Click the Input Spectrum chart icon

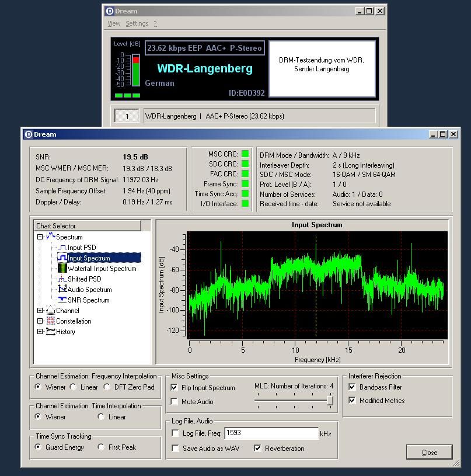(x=62, y=258)
